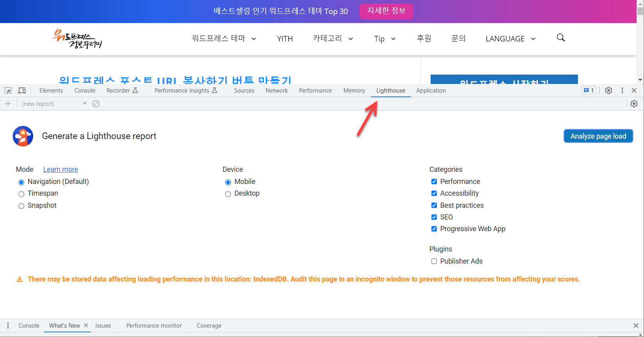Select Timespan mode
Image resolution: width=644 pixels, height=337 pixels.
point(21,194)
